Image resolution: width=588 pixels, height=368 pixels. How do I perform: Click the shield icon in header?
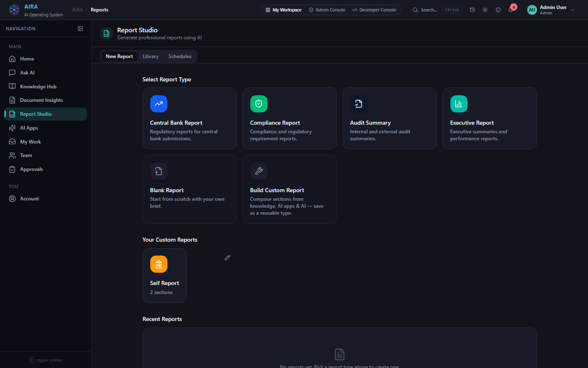[498, 10]
